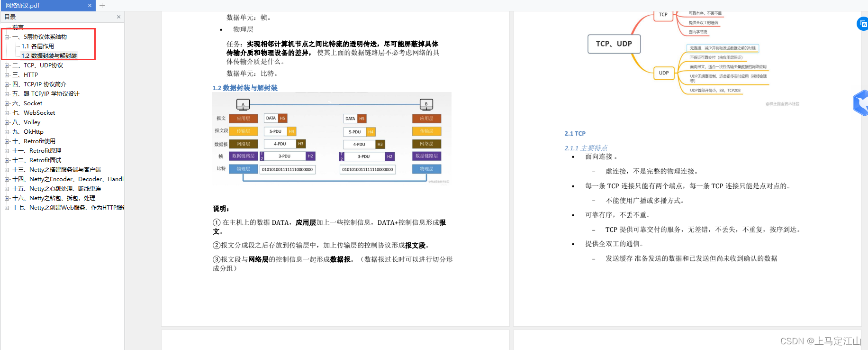Expand the 三、HTTP outline node

click(7, 75)
